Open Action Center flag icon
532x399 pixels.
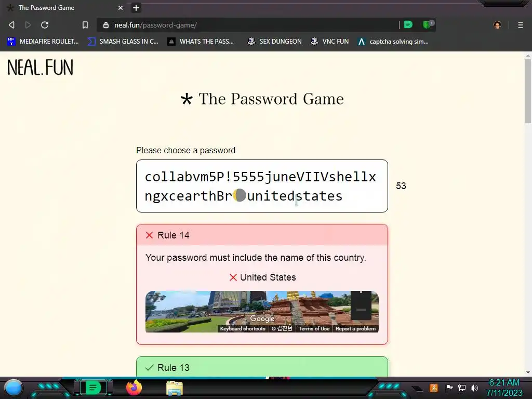(x=449, y=388)
